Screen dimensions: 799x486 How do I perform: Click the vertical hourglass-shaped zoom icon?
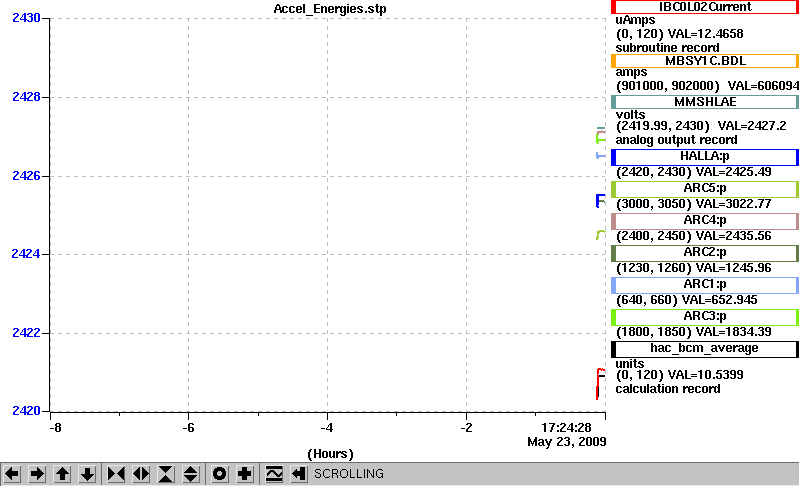point(166,474)
